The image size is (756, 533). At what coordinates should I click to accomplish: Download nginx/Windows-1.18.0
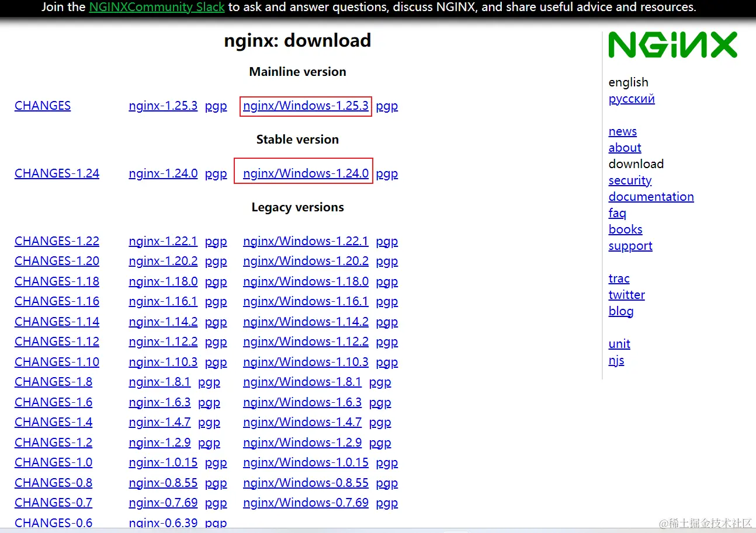click(306, 281)
